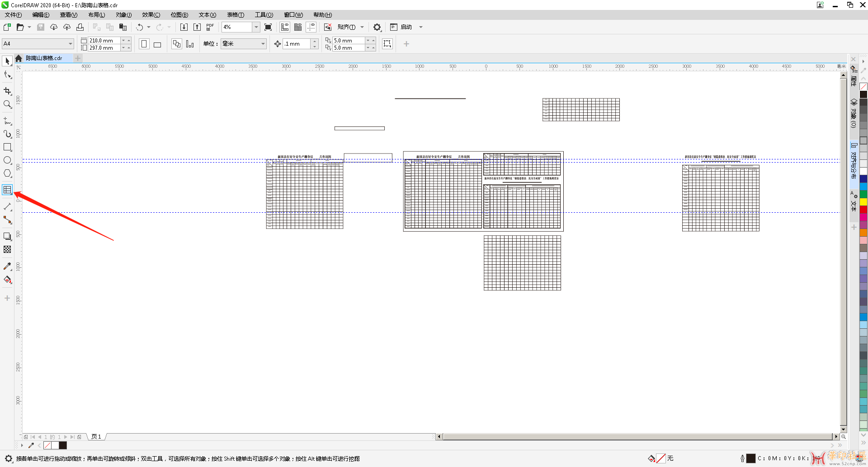This screenshot has height=467, width=868.
Task: Open the units 毫米 dropdown
Action: [x=263, y=44]
